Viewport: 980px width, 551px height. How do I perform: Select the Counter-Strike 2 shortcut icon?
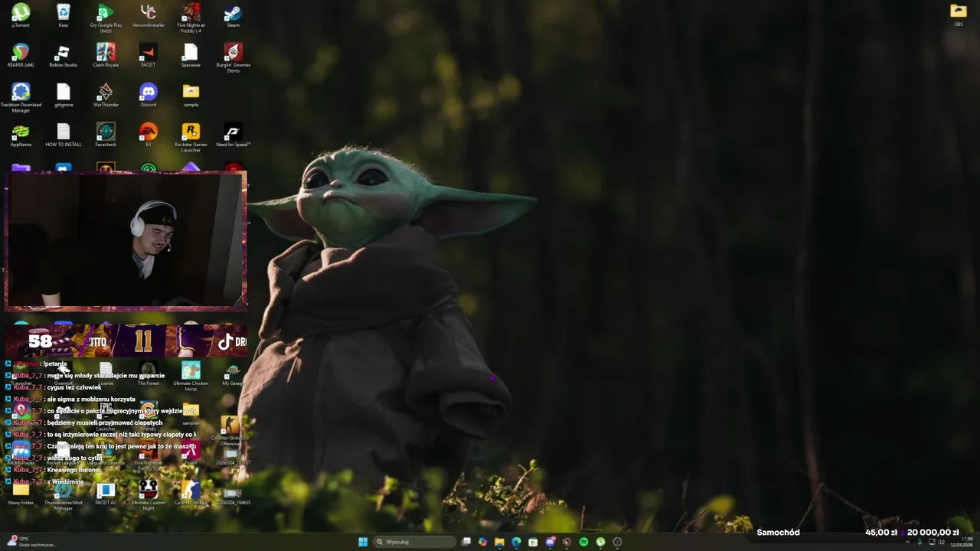(x=191, y=494)
